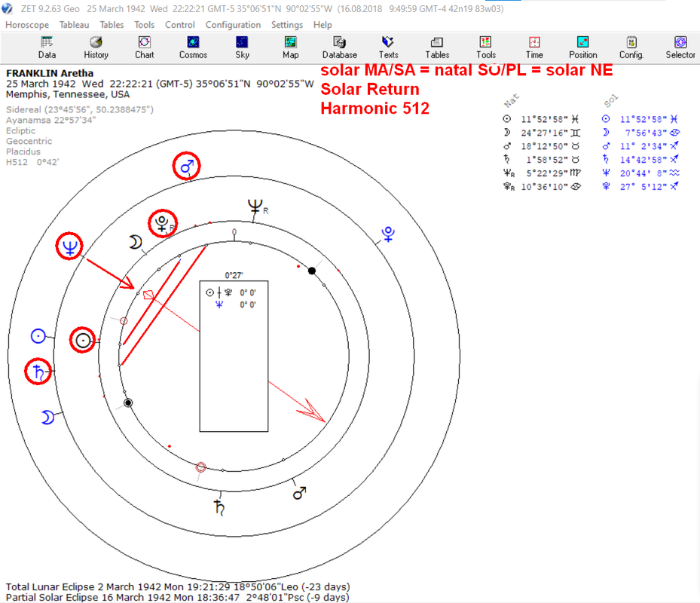This screenshot has width=700, height=603.
Task: Open the Texts toolbar icon
Action: click(x=388, y=47)
